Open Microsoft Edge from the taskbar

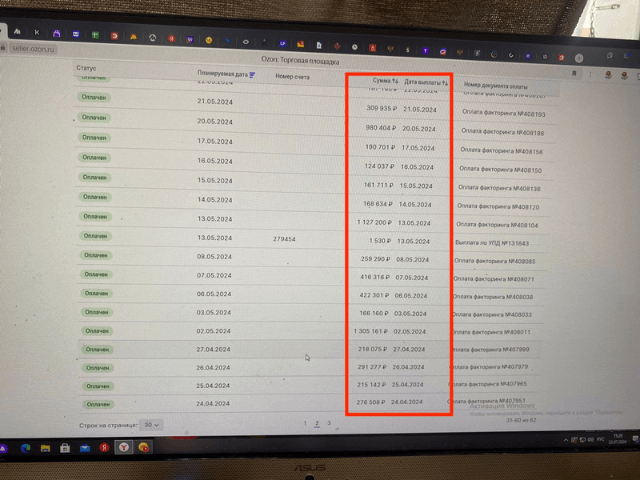25,448
